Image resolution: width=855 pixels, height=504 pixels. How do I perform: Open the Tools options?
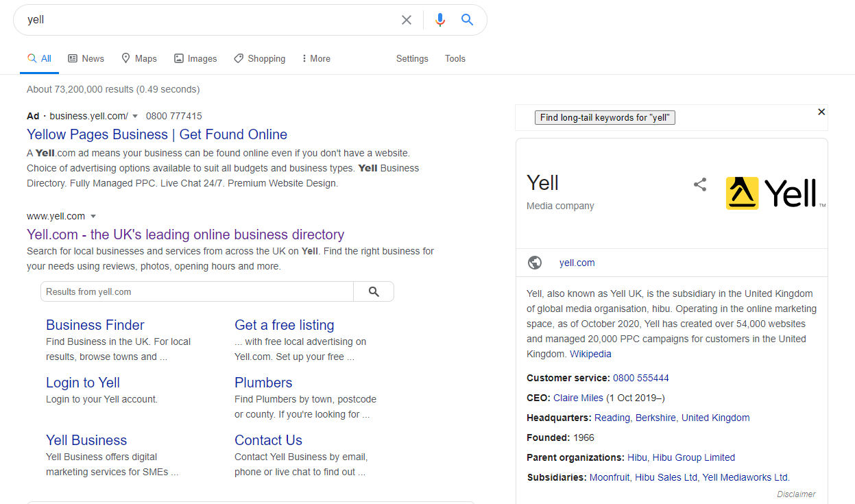455,59
